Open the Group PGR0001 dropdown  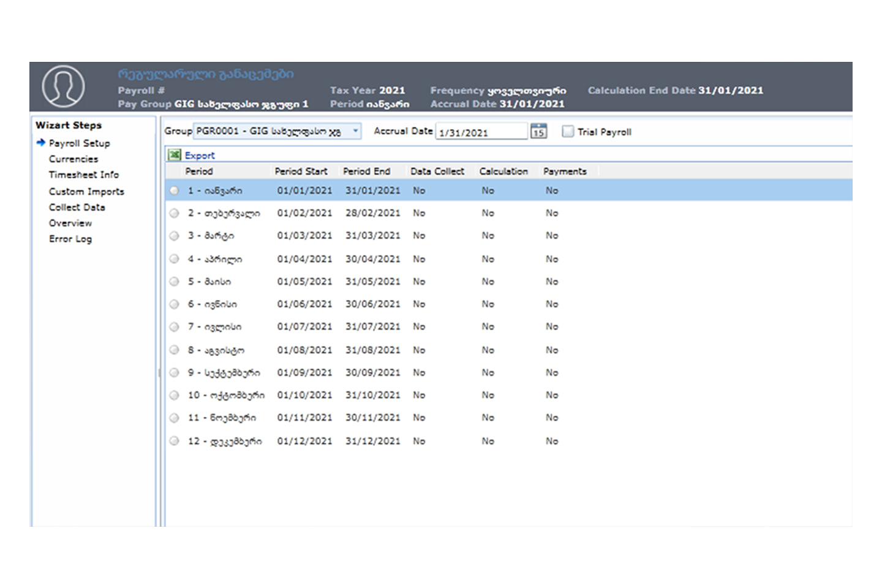pos(277,131)
